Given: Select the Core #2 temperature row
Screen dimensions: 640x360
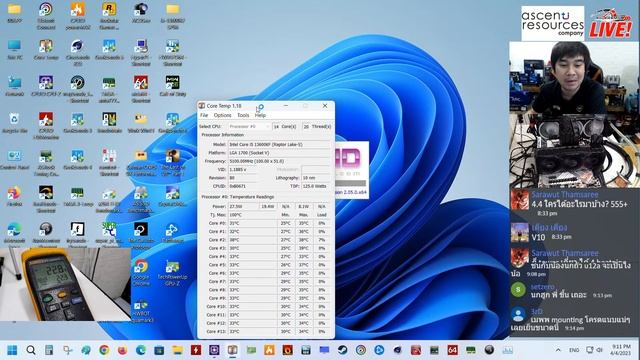Looking at the screenshot, I should [x=266, y=240].
